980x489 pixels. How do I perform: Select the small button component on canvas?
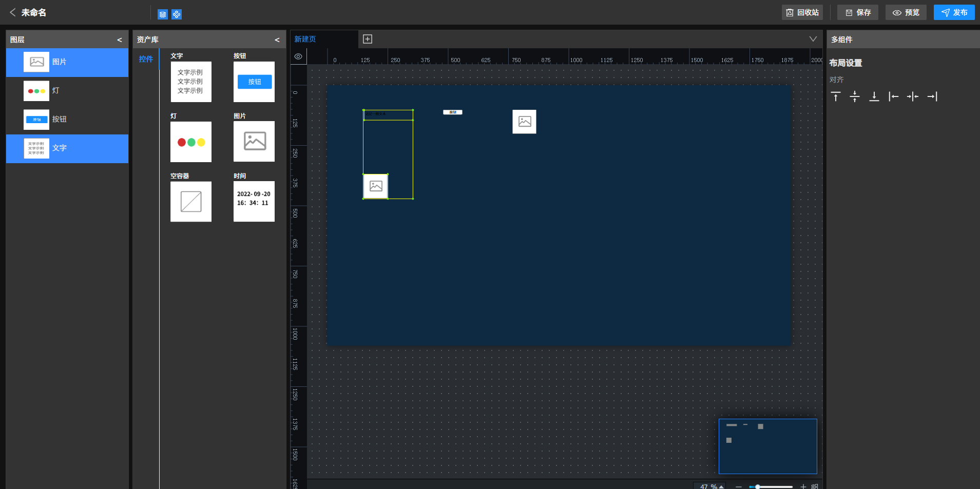coord(453,112)
